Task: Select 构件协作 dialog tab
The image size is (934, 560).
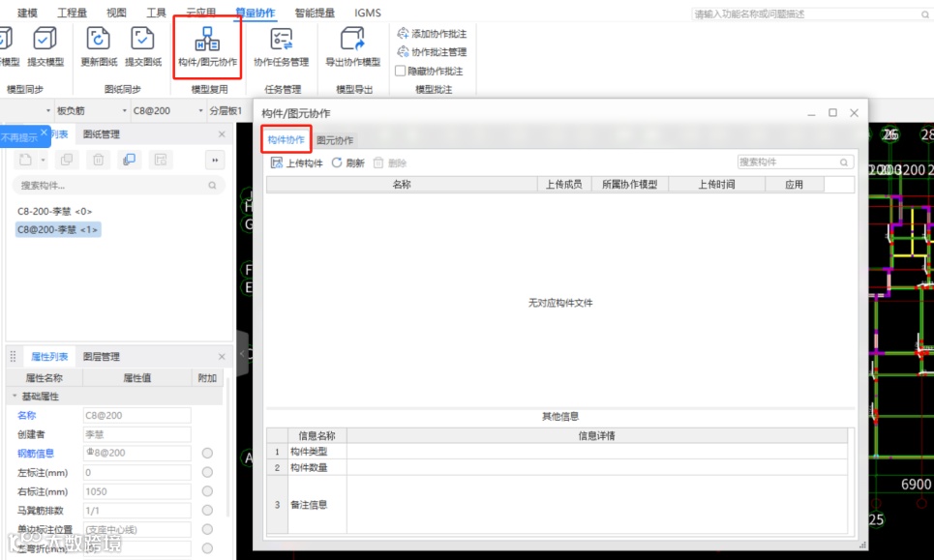Action: [x=286, y=140]
